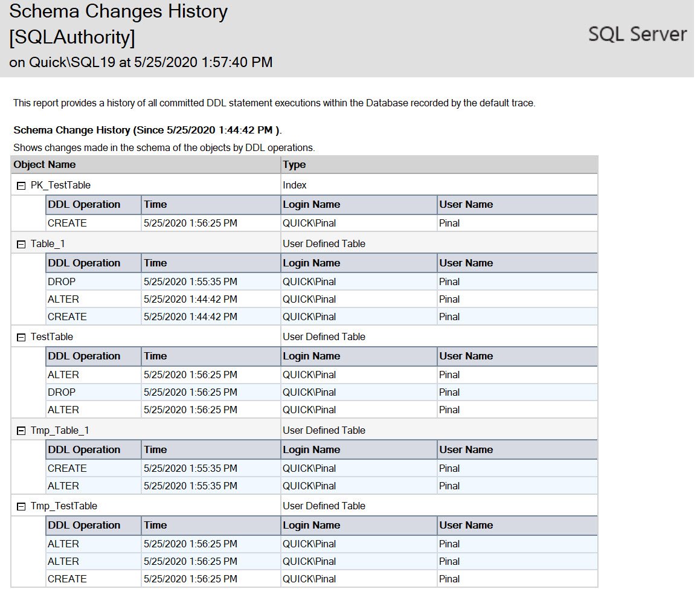Click CREATE operation under Tmp_Table_1
The width and height of the screenshot is (700, 589).
(x=67, y=468)
